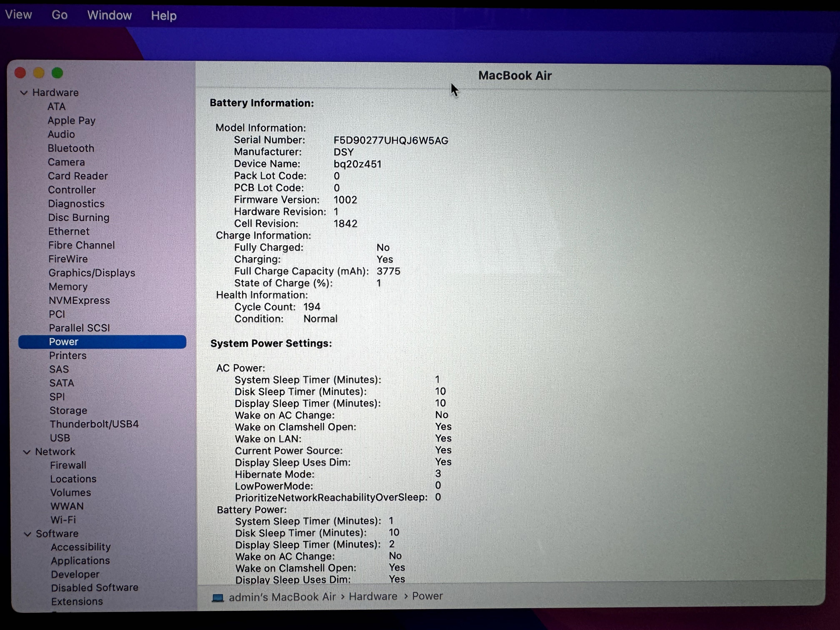The width and height of the screenshot is (840, 630).
Task: Click the MacBook Air window title
Action: click(515, 76)
